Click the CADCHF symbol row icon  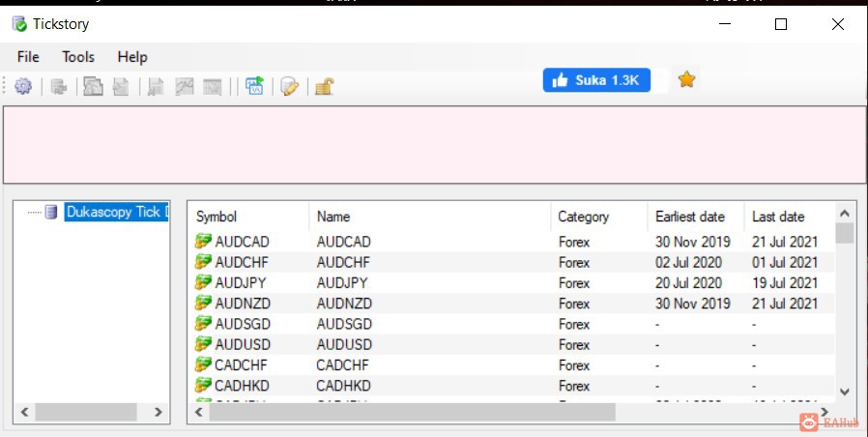pyautogui.click(x=203, y=364)
